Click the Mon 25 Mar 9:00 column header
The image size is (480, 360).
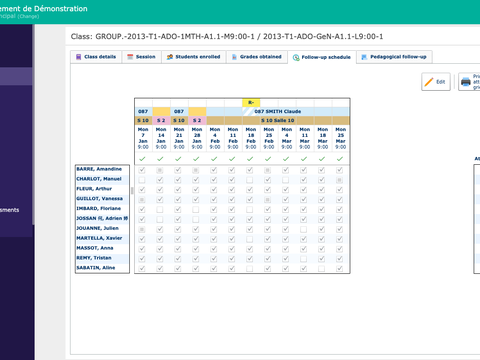[x=341, y=138]
